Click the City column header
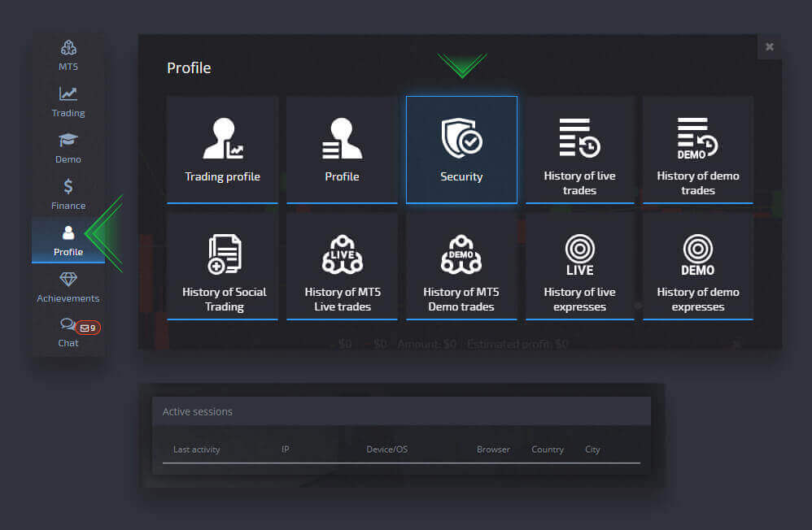The width and height of the screenshot is (812, 530). coord(592,450)
